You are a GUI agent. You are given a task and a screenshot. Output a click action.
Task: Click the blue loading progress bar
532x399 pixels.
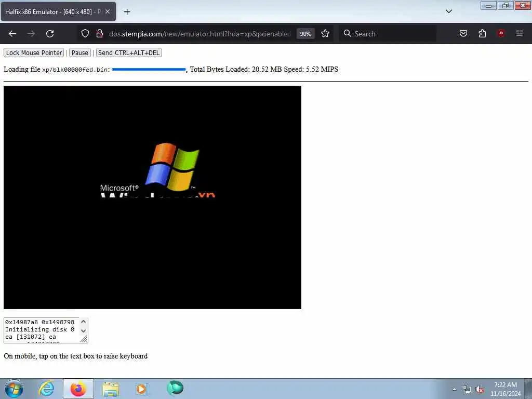149,70
